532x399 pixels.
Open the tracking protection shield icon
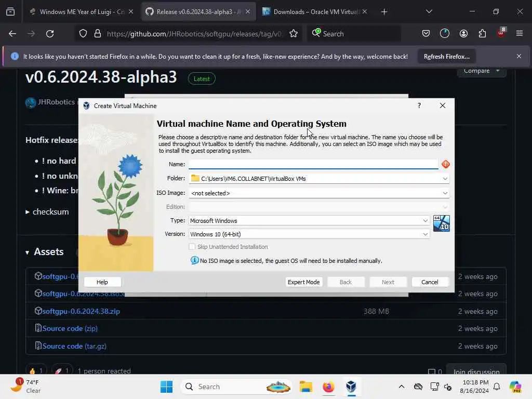click(x=83, y=34)
